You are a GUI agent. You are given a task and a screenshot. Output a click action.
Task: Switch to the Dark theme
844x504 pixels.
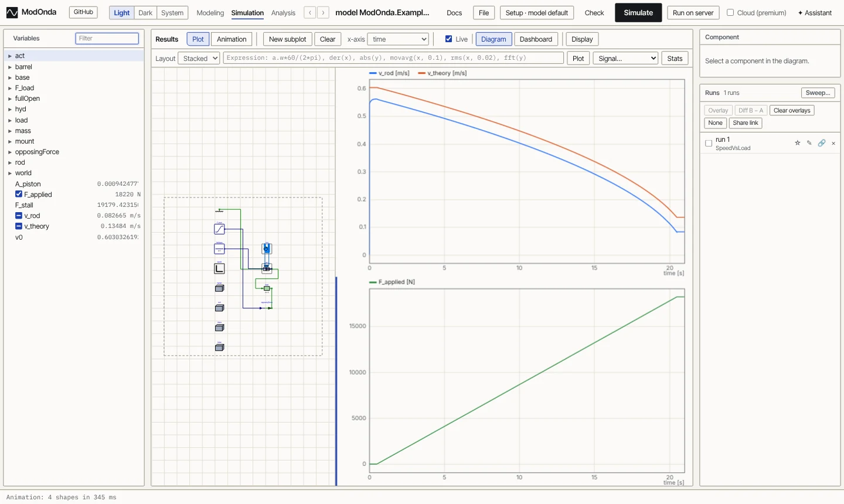(x=145, y=13)
